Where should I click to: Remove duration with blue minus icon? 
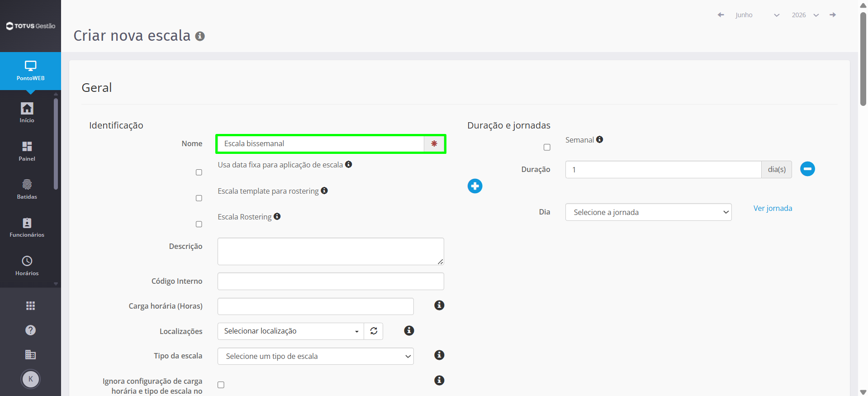(807, 169)
